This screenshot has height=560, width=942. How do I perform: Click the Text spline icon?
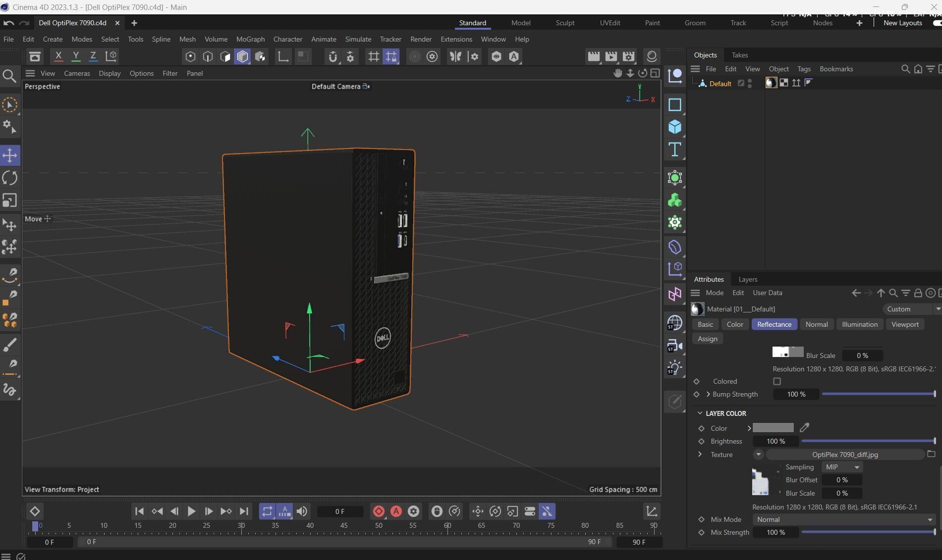coord(674,150)
